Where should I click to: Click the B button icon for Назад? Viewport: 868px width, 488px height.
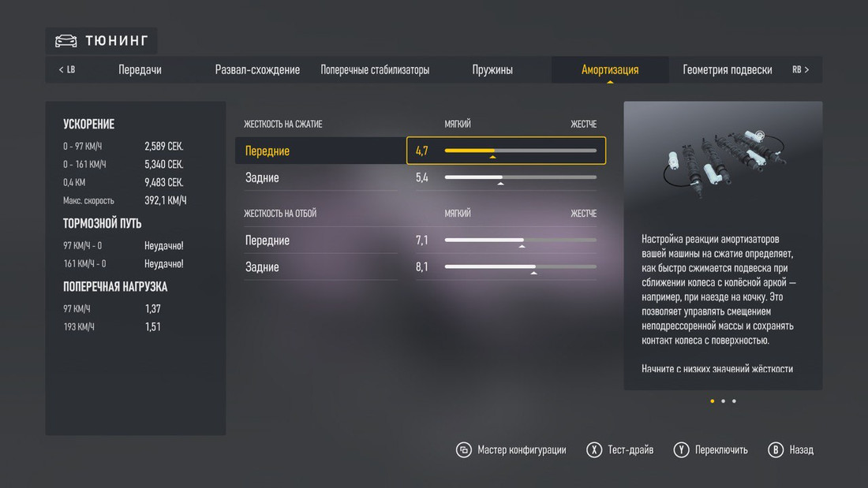click(x=776, y=450)
